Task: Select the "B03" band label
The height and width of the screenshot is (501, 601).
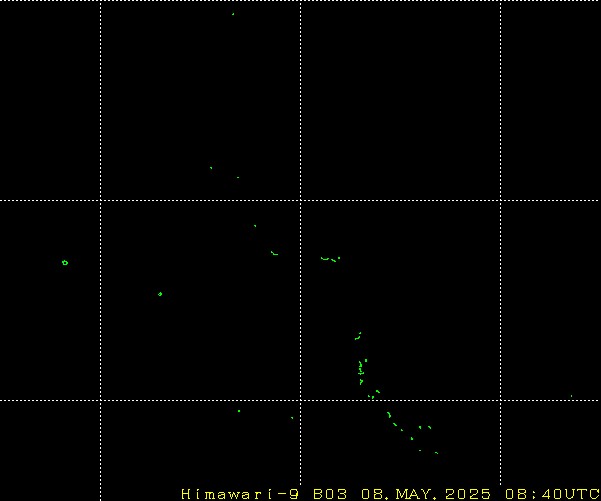Action: [330, 494]
